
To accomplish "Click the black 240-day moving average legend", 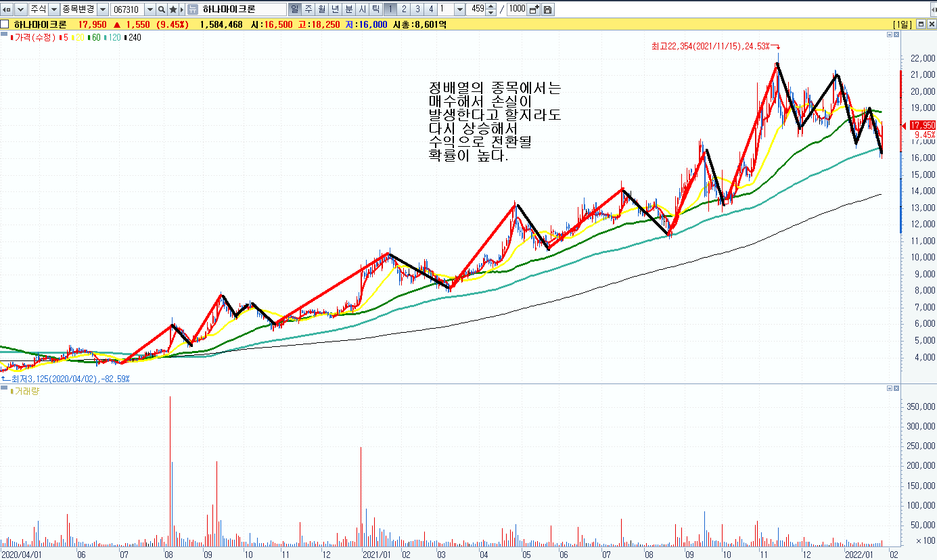I will click(133, 37).
